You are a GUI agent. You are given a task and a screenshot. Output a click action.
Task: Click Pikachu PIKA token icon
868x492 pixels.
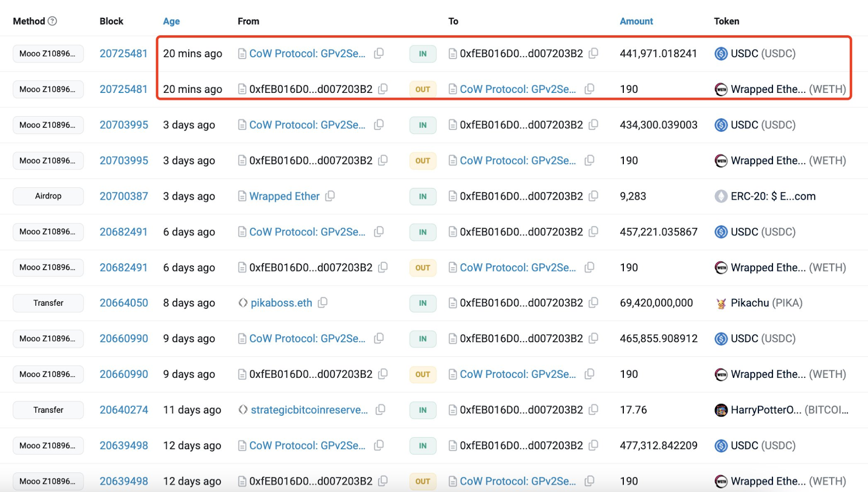(721, 303)
